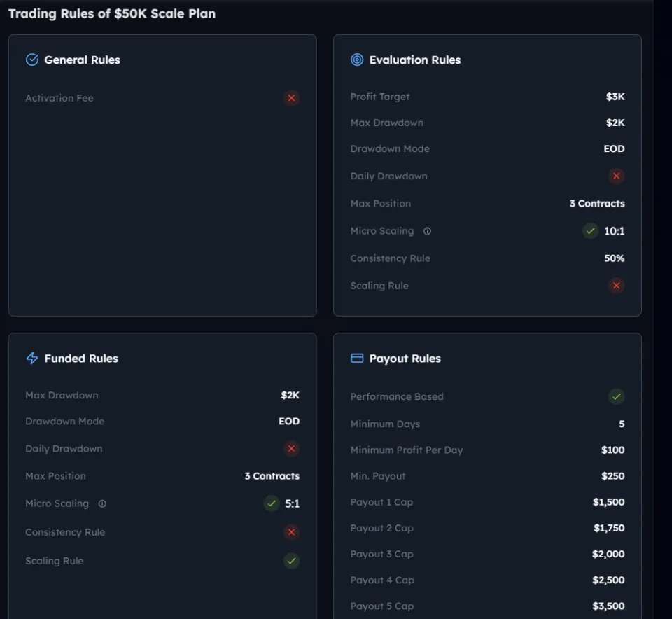Click the green check next to 10:1
672x619 pixels.
(590, 231)
